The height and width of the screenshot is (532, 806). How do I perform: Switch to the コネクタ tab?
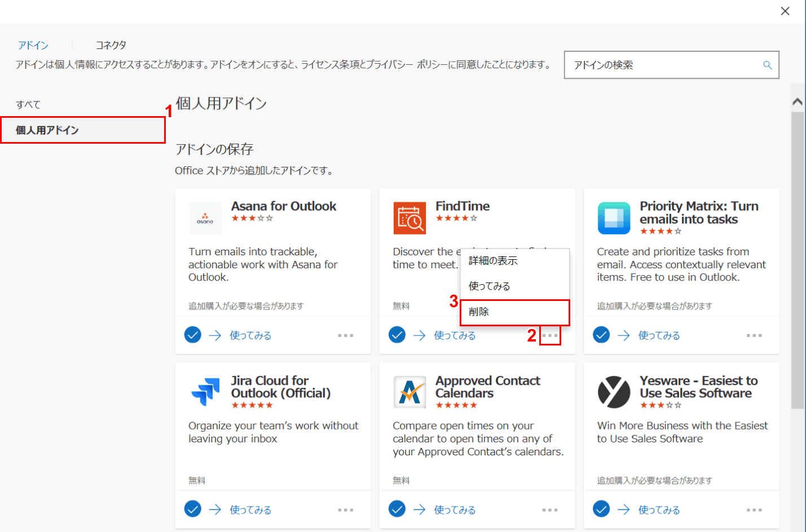pos(111,45)
